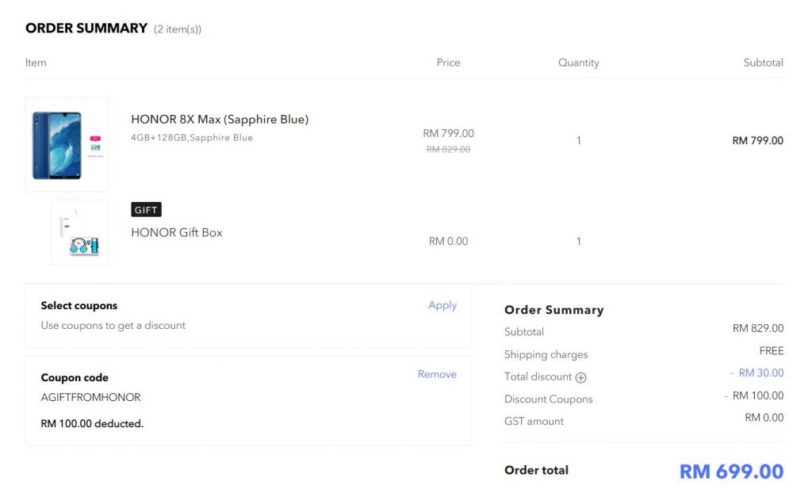This screenshot has height=504, width=812.
Task: Click the black GIFT badge
Action: click(x=146, y=209)
